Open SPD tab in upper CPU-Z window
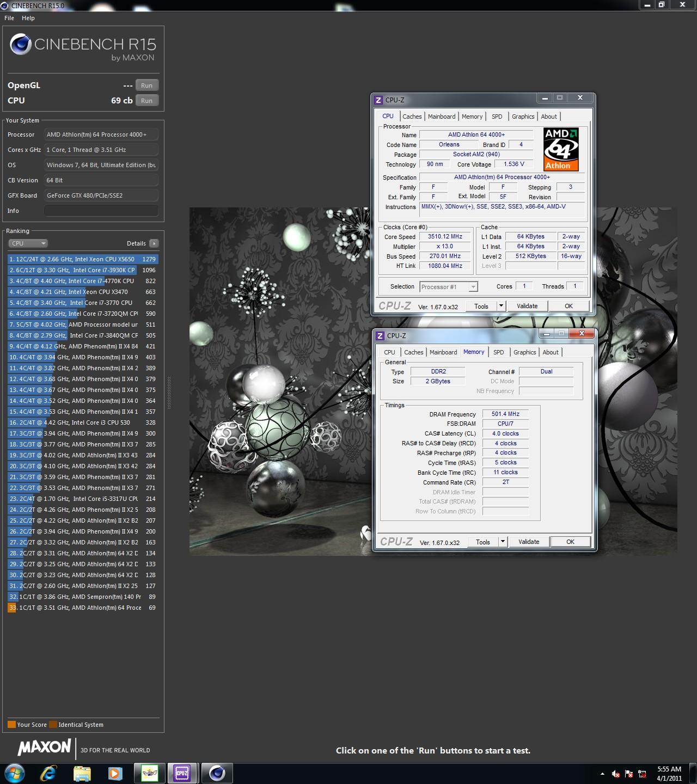The width and height of the screenshot is (697, 784). coord(497,117)
